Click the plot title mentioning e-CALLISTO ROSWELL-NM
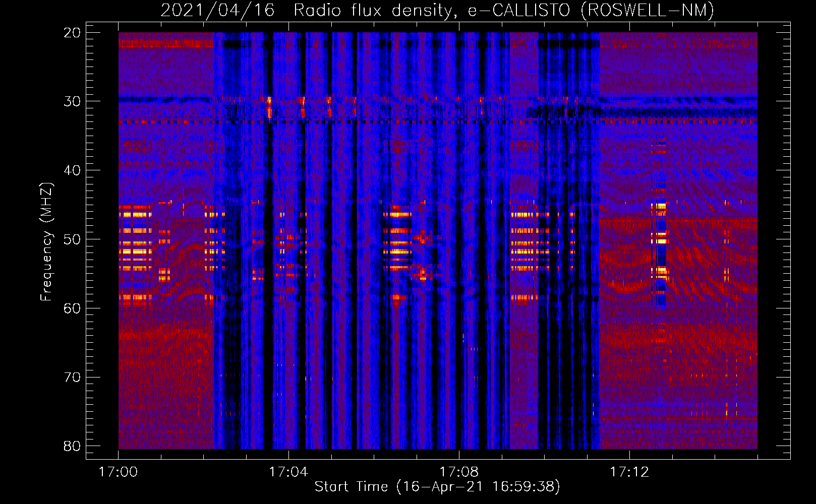Image resolution: width=816 pixels, height=504 pixels. tap(437, 10)
